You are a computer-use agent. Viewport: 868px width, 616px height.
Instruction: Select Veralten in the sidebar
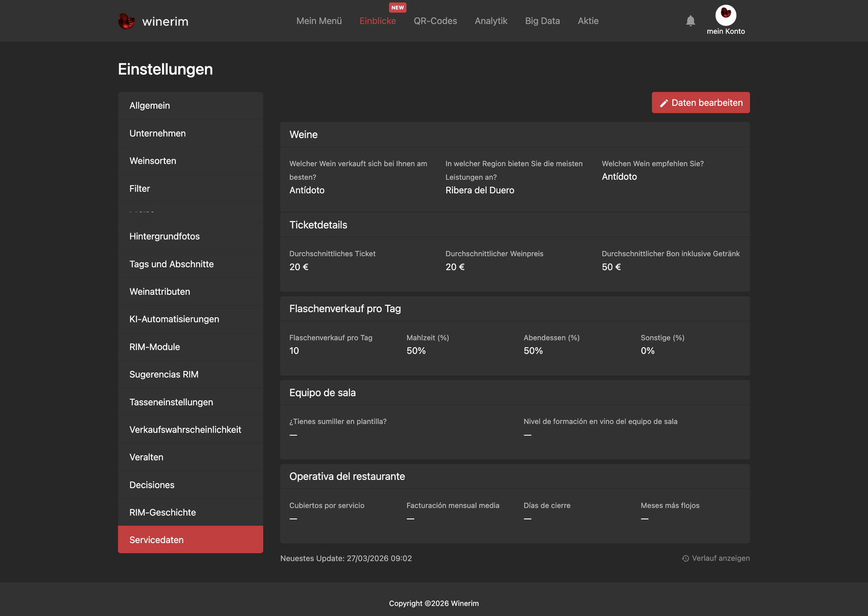click(x=190, y=457)
